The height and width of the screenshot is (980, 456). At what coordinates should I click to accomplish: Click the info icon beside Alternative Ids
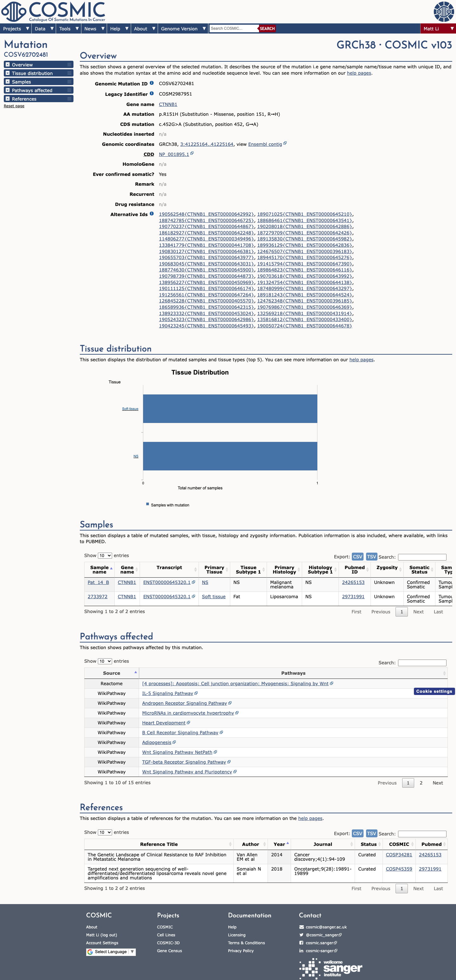152,214
